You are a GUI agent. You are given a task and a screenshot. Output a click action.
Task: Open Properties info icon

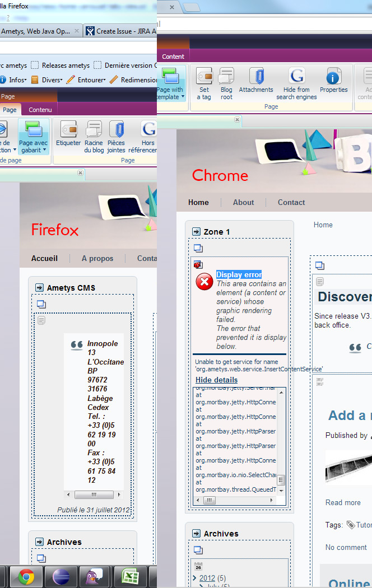(x=334, y=76)
